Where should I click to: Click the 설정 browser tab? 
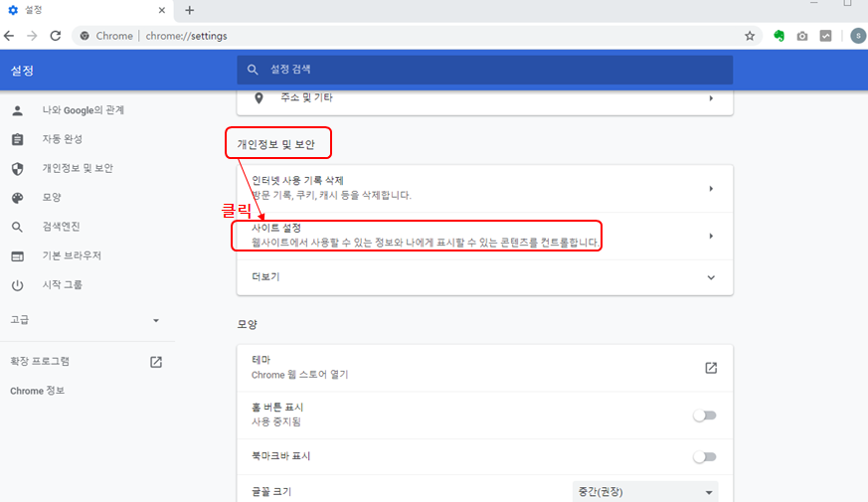(x=86, y=10)
